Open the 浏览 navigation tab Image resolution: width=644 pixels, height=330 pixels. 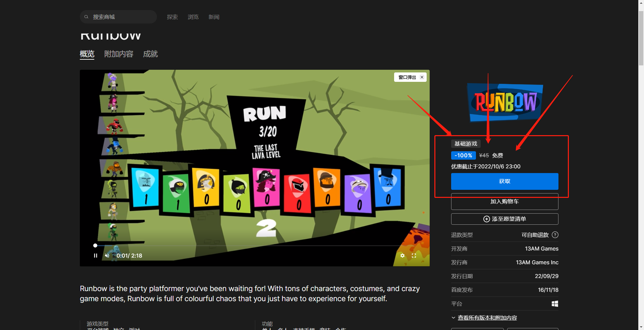click(x=193, y=17)
